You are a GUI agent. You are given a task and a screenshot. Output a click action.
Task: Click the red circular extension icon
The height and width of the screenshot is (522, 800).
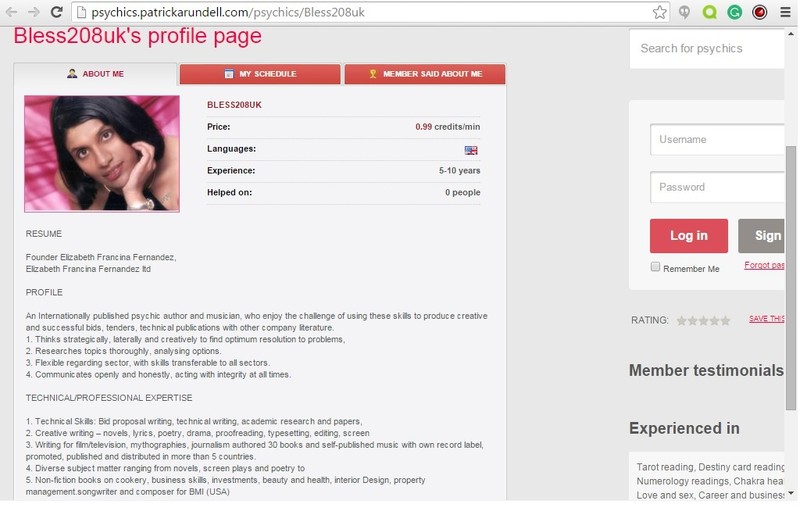[759, 12]
